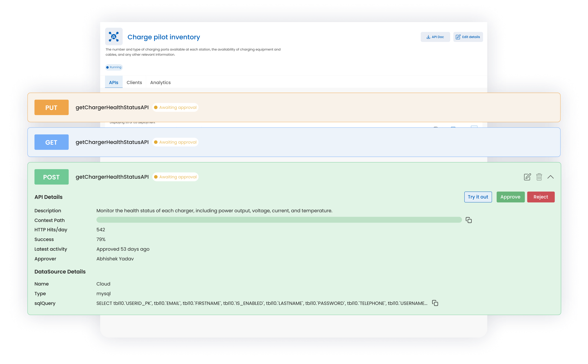The width and height of the screenshot is (588, 364).
Task: Download the API Doc
Action: (x=435, y=37)
